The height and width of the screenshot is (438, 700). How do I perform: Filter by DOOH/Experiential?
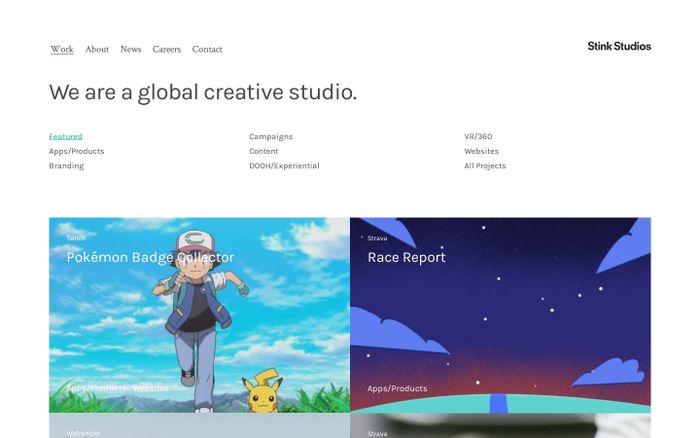284,166
